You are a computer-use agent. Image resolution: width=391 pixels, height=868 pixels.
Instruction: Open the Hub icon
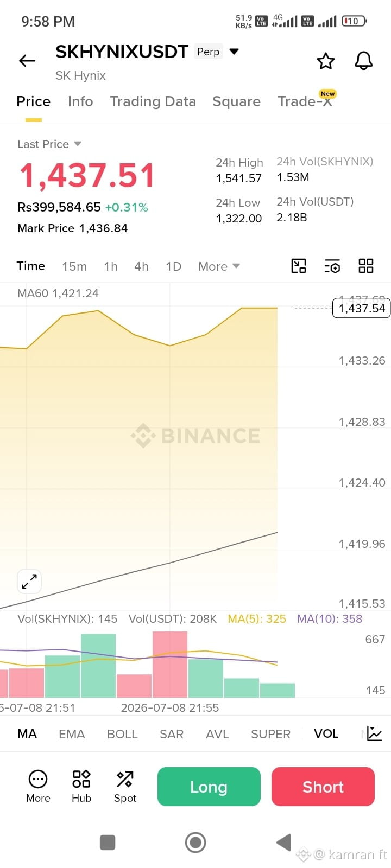pos(81,786)
